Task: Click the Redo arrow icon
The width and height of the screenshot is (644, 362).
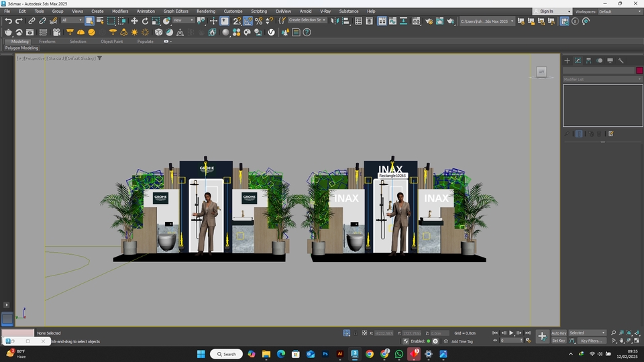Action: click(19, 21)
